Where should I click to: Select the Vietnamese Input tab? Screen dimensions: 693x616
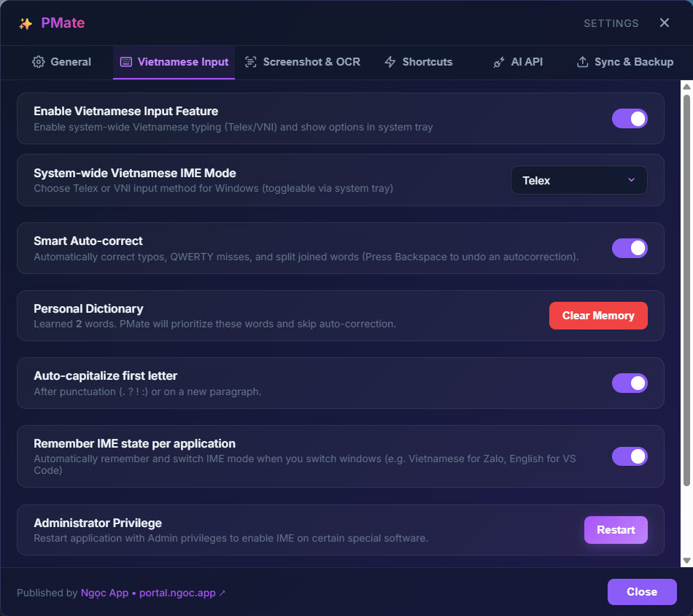174,62
